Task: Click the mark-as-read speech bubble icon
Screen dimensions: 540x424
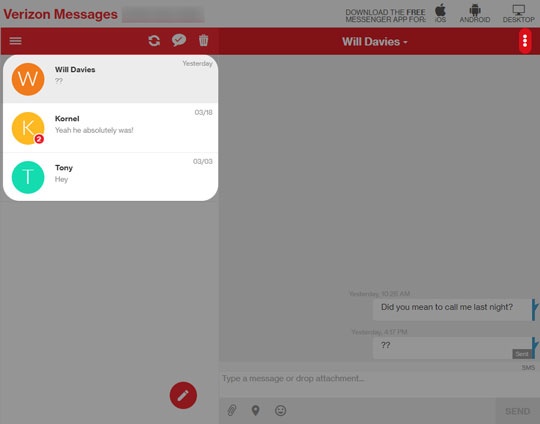Action: pyautogui.click(x=179, y=40)
